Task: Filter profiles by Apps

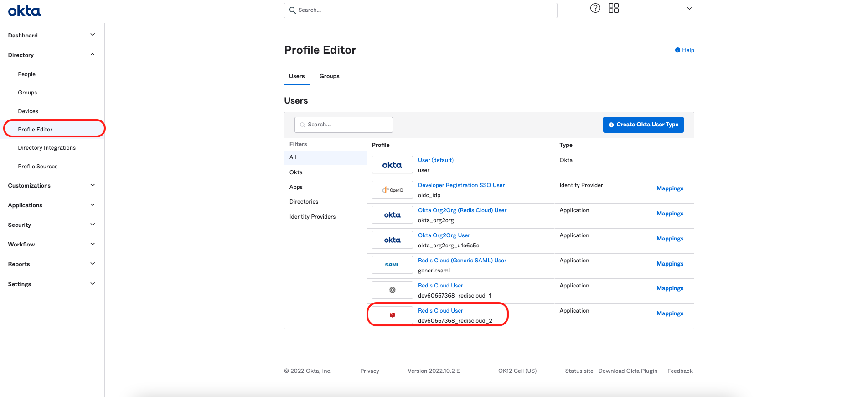Action: (x=296, y=187)
